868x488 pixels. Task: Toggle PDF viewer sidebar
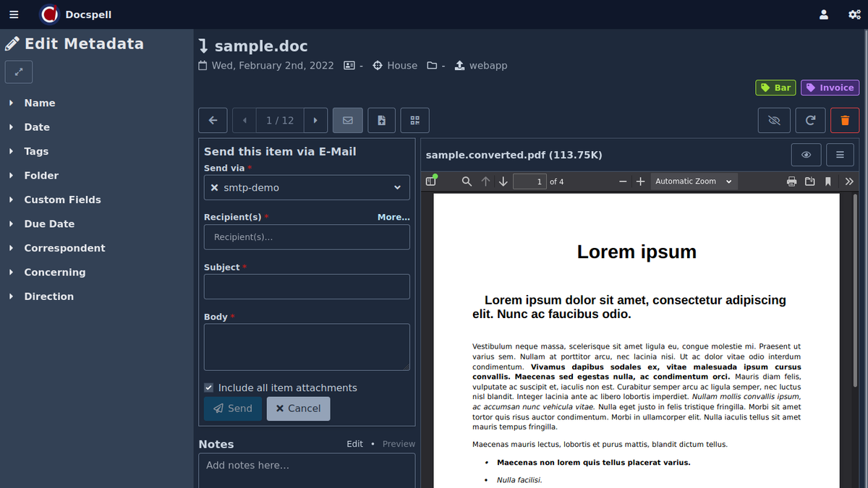pyautogui.click(x=431, y=181)
